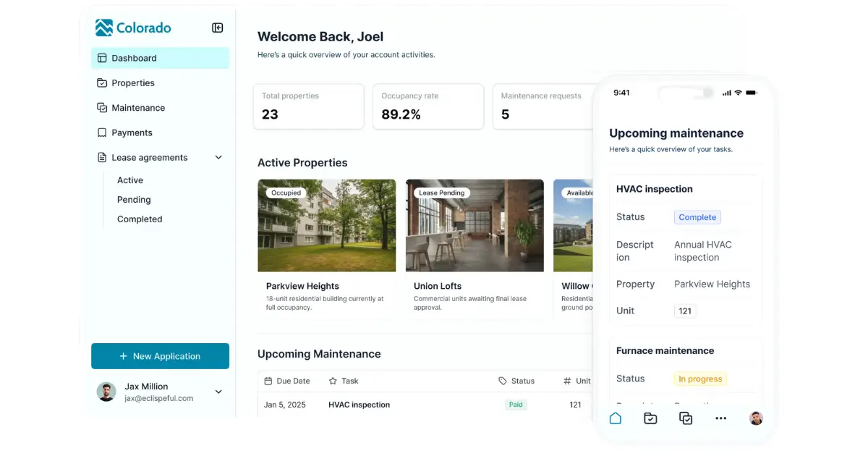
Task: Click the Complete badge on HVAC inspection
Action: (697, 217)
